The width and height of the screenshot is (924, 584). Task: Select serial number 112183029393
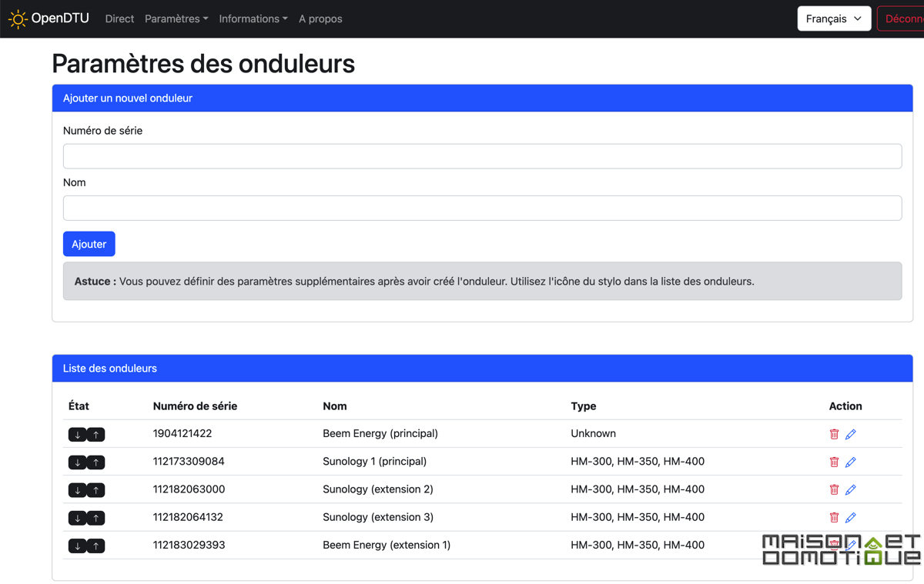[189, 544]
